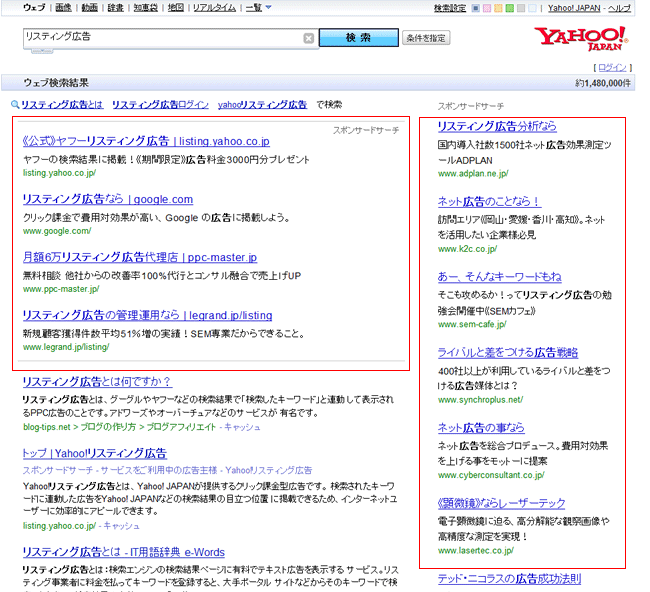Open the IT用語辞典 e-Words result
Screen dimensions: 650x592
124,552
